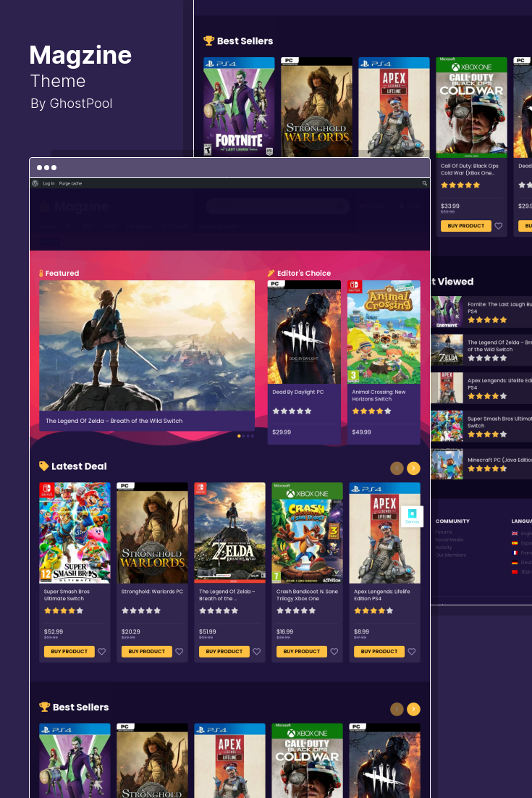Open Zelda cover in Latest Deal row
The image size is (532, 798).
(x=230, y=532)
